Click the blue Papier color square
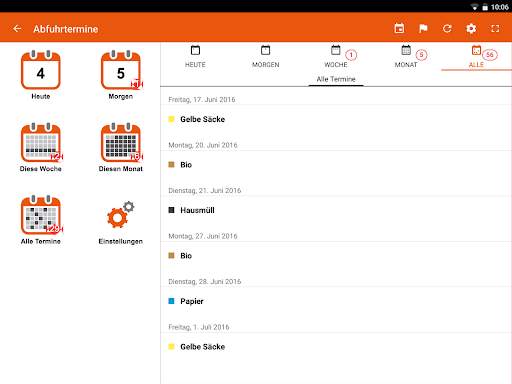The width and height of the screenshot is (512, 384). pyautogui.click(x=171, y=301)
